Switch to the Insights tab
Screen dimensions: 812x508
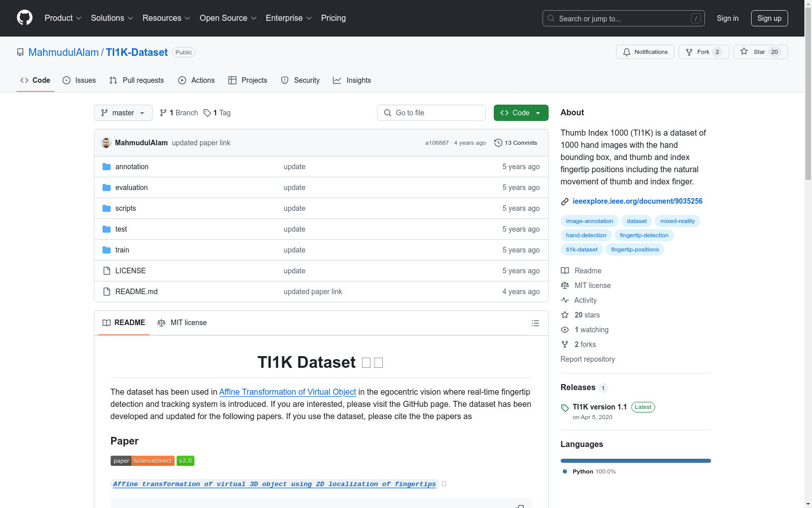(x=352, y=80)
